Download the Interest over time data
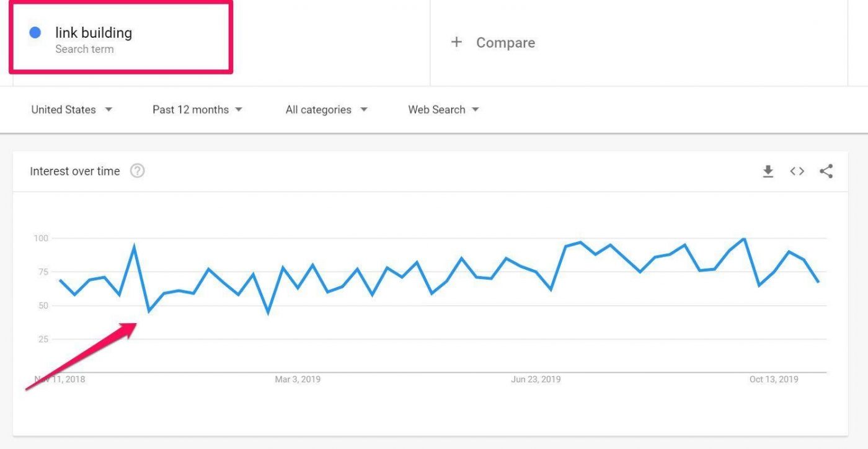This screenshot has height=449, width=868. point(768,171)
